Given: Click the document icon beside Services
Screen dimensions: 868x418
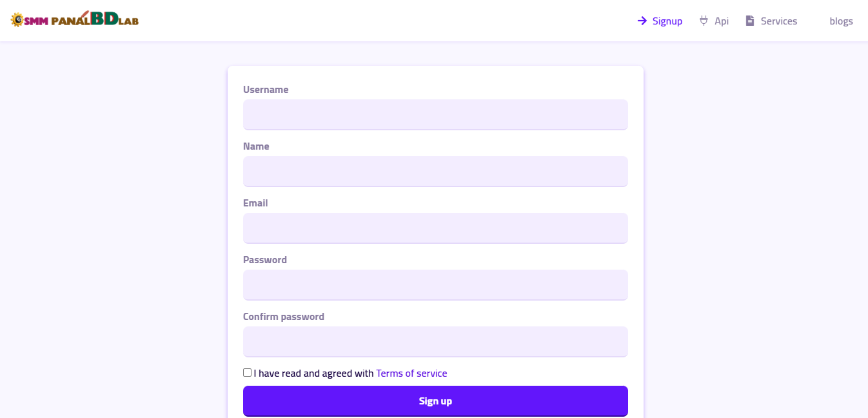Looking at the screenshot, I should click(750, 21).
